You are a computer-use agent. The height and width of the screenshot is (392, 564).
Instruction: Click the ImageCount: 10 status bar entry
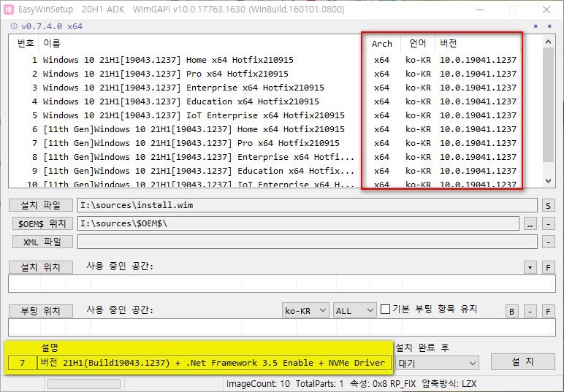point(258,384)
